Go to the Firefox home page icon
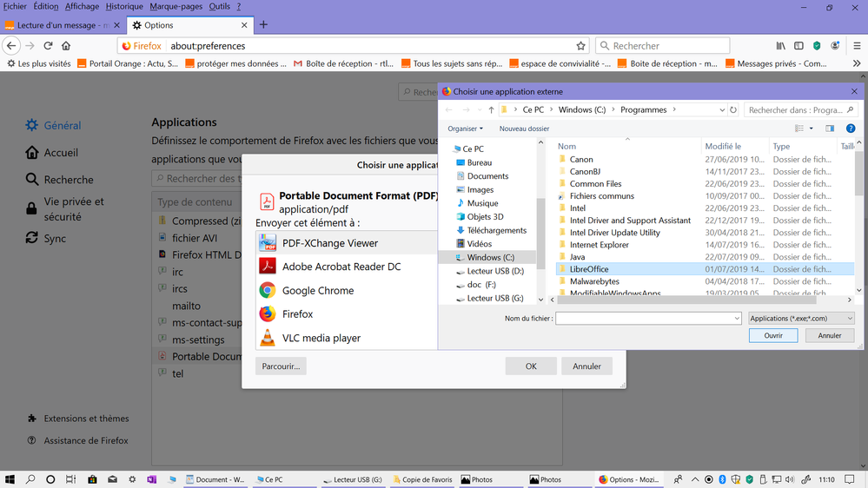Screen dimensions: 868x488 coord(66,45)
